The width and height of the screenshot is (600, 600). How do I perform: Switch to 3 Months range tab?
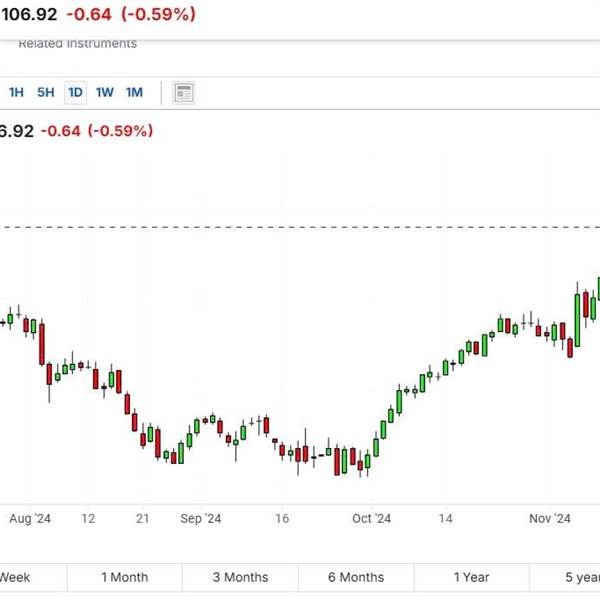[x=240, y=577]
